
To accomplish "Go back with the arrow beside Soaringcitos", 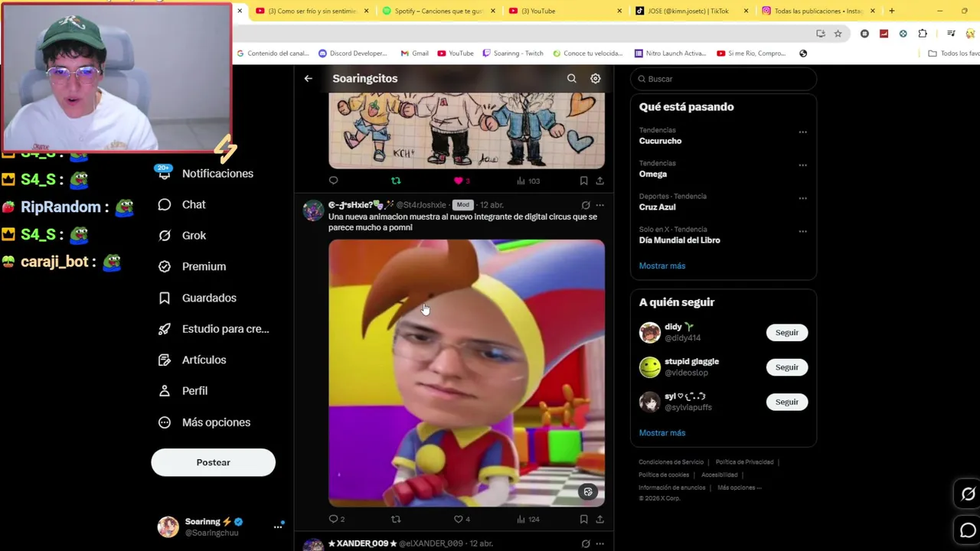I will tap(308, 78).
